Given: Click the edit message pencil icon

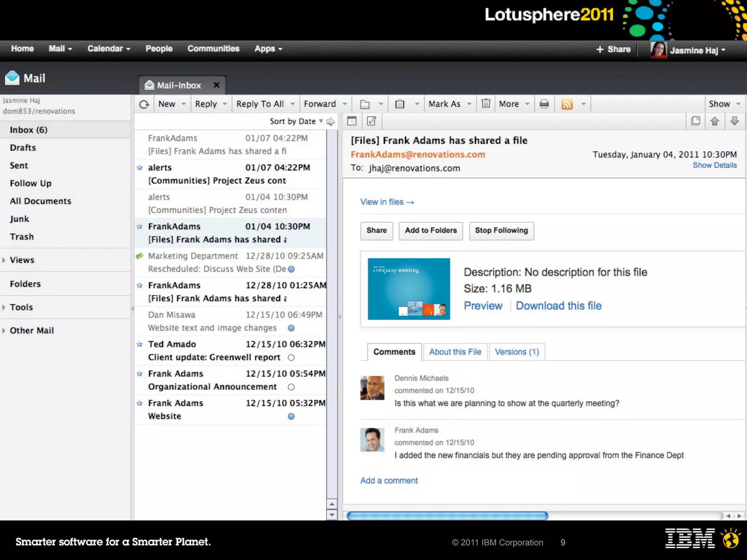Looking at the screenshot, I should coord(371,121).
